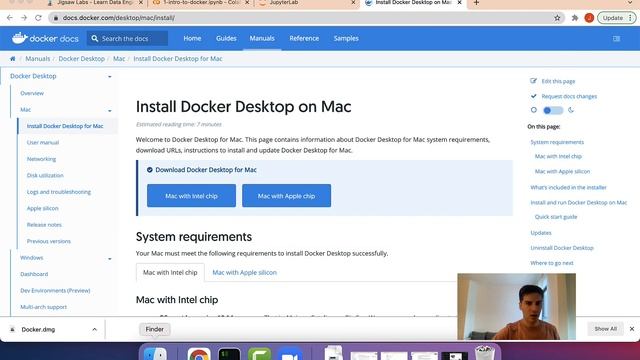Go to Mac breadcrumb link
Viewport: 640px width, 360px height.
tap(119, 59)
